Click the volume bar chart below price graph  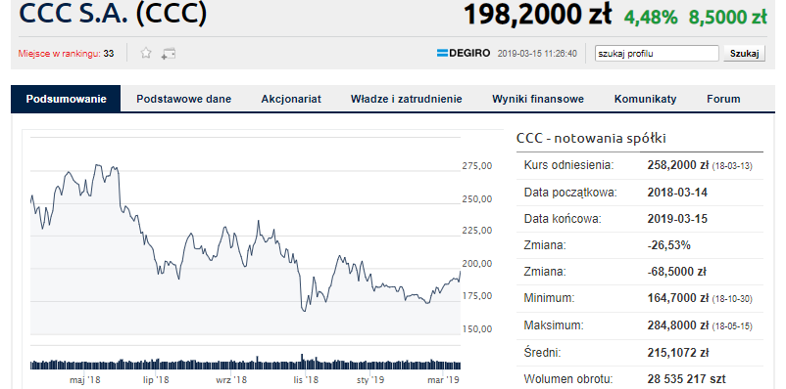246,363
